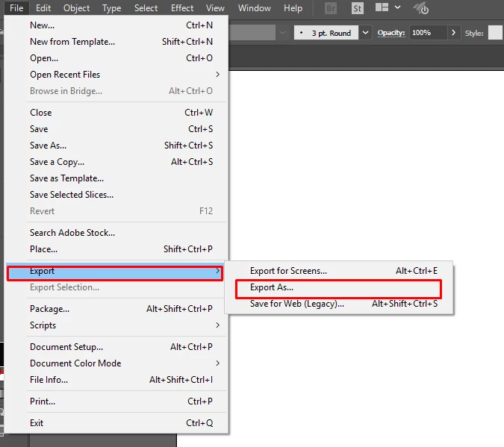Expand Open Recent Files submenu arrow
Screen dimensions: 504x447
click(x=217, y=75)
